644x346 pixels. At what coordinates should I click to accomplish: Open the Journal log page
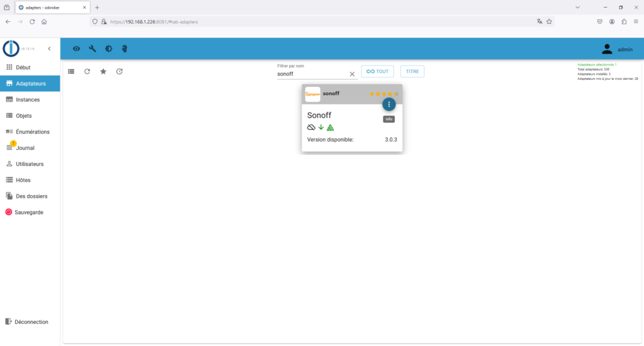pyautogui.click(x=30, y=148)
